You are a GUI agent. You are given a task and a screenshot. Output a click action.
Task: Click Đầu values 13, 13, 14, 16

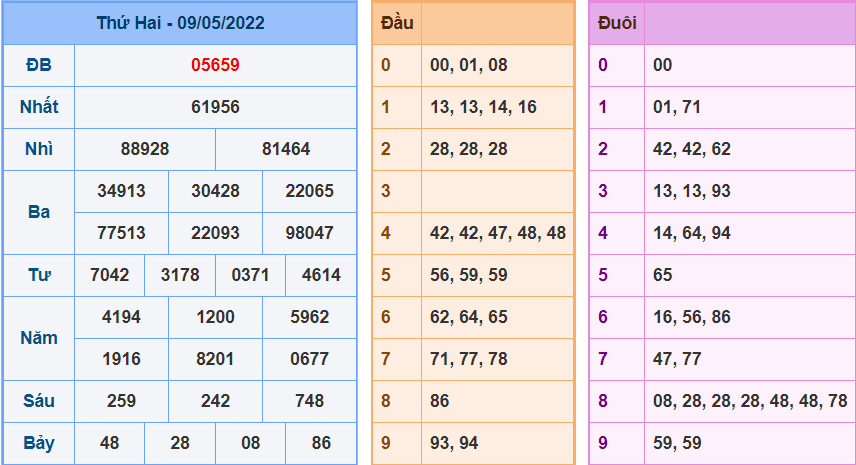[x=483, y=107]
